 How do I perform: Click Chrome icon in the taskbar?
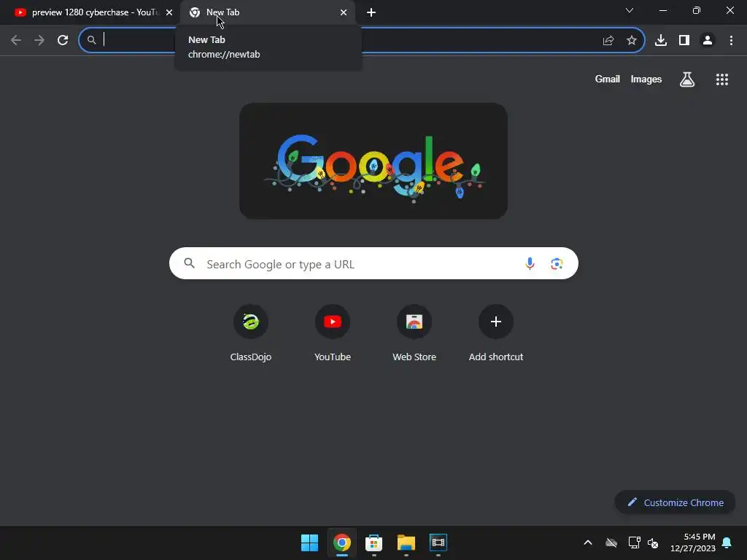[x=341, y=542]
